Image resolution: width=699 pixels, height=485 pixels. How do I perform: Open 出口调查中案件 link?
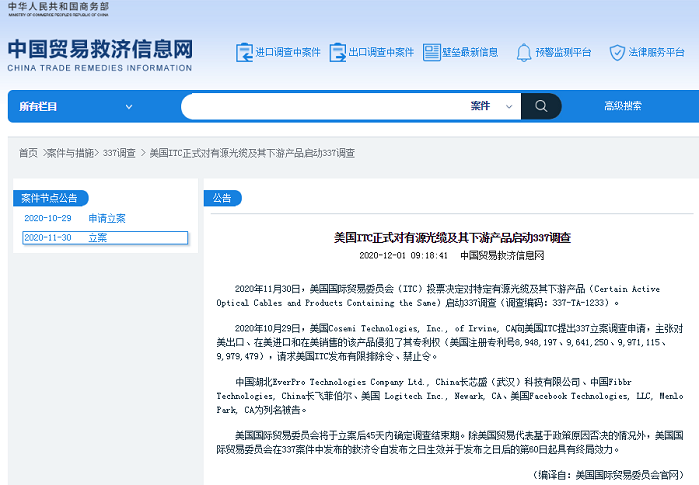click(381, 53)
